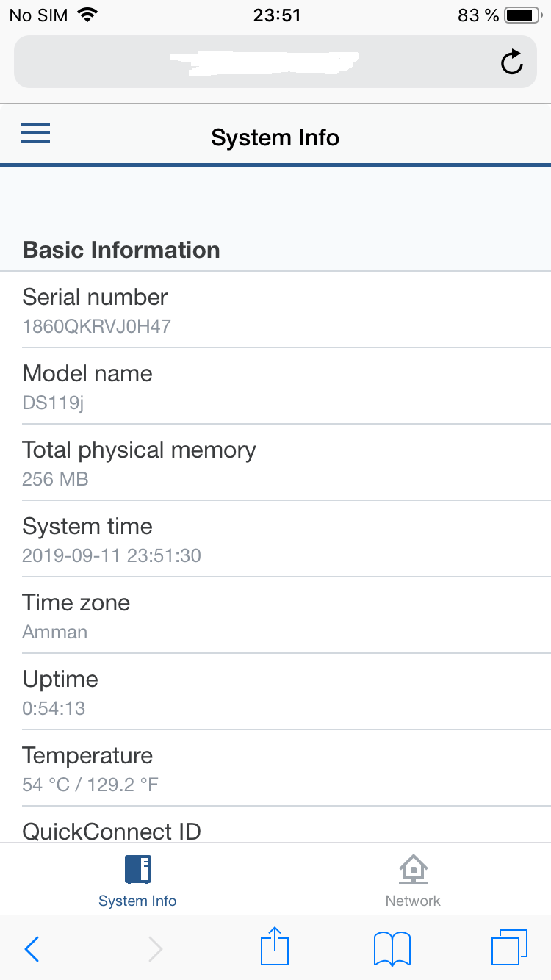Go back in Safari
551x980 pixels.
pyautogui.click(x=32, y=949)
